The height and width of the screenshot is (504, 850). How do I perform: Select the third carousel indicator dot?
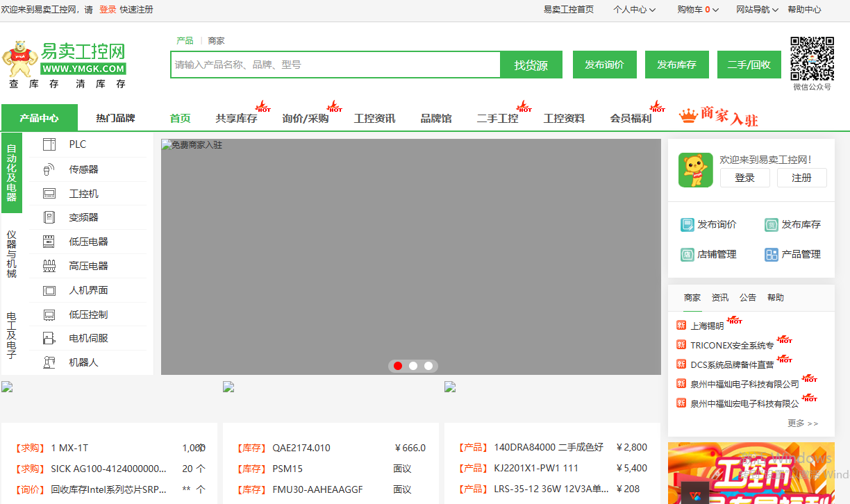point(428,366)
